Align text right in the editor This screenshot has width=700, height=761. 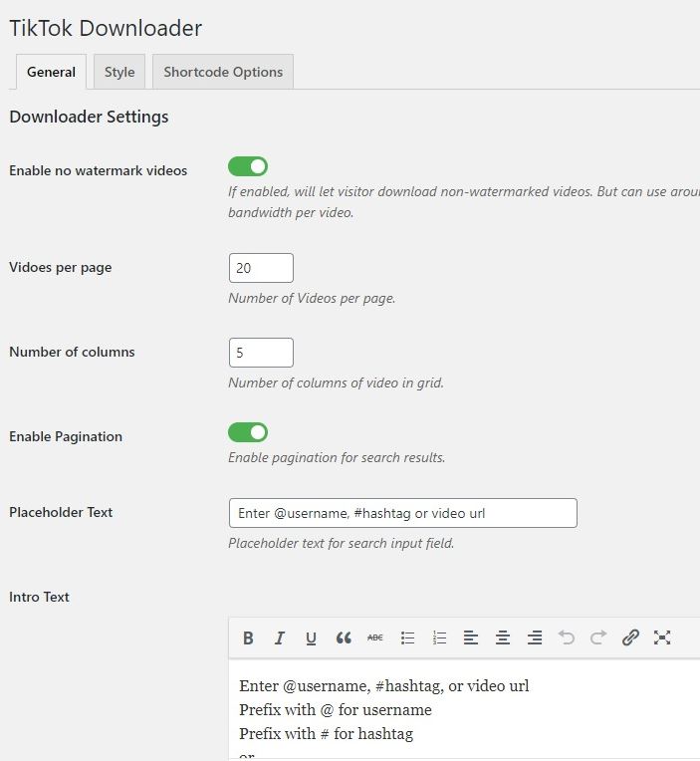pos(535,637)
